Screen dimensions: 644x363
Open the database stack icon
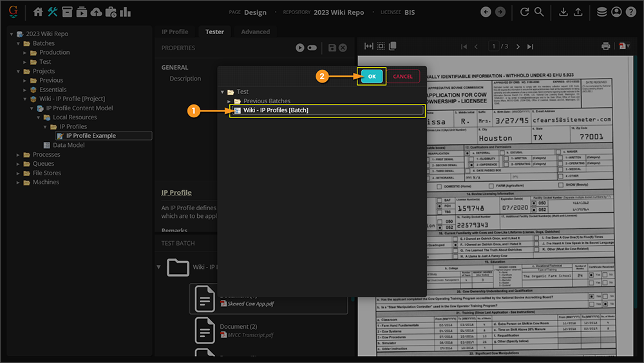click(x=601, y=12)
